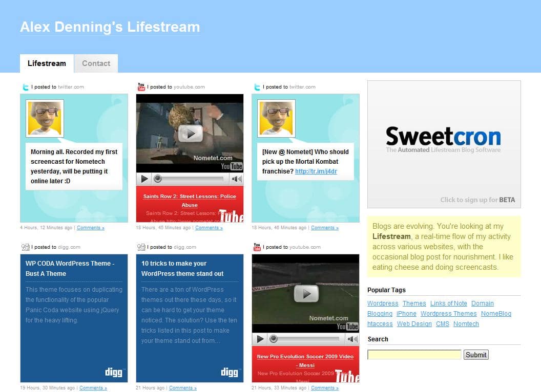This screenshot has width=541, height=392.
Task: Click the YouTube icon above the Saints Row video
Action: (141, 86)
